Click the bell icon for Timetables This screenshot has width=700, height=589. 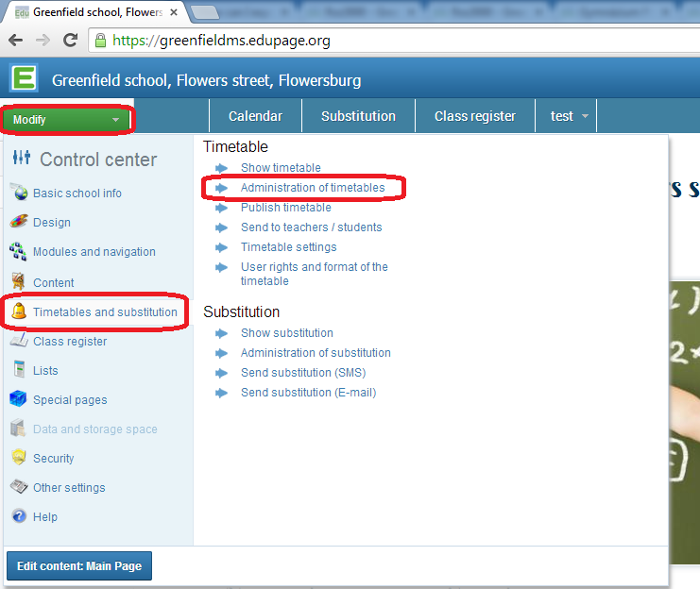(x=19, y=311)
